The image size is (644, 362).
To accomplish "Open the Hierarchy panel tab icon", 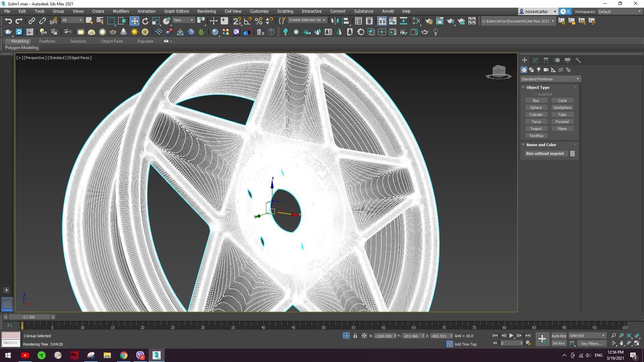I will pyautogui.click(x=546, y=60).
